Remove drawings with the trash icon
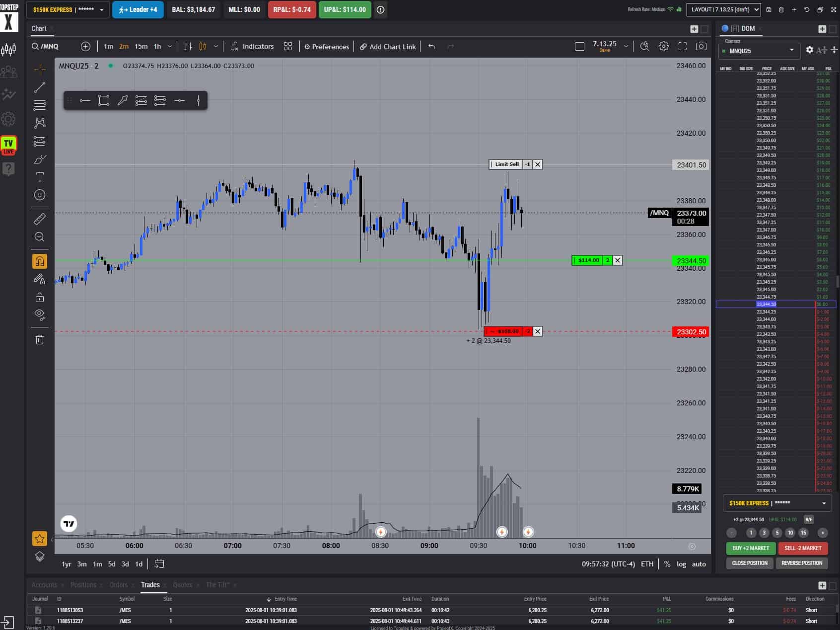This screenshot has width=840, height=630. coord(40,339)
